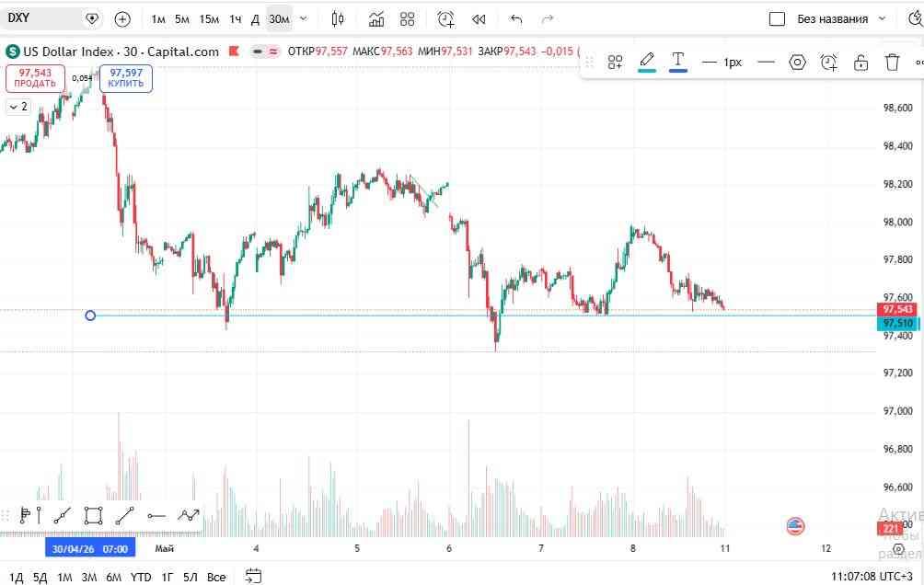Viewport: 924px width, 585px height.
Task: Set the chart range to 1Д
Action: tap(16, 577)
